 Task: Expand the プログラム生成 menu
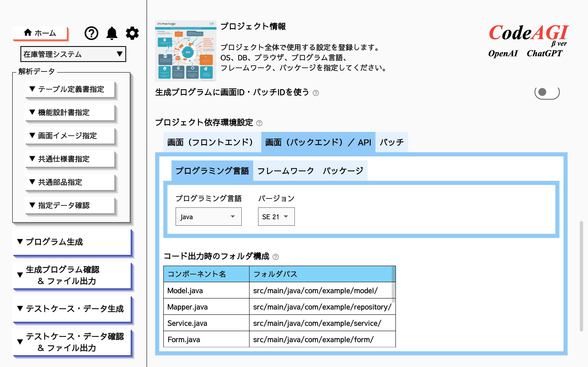(x=72, y=242)
